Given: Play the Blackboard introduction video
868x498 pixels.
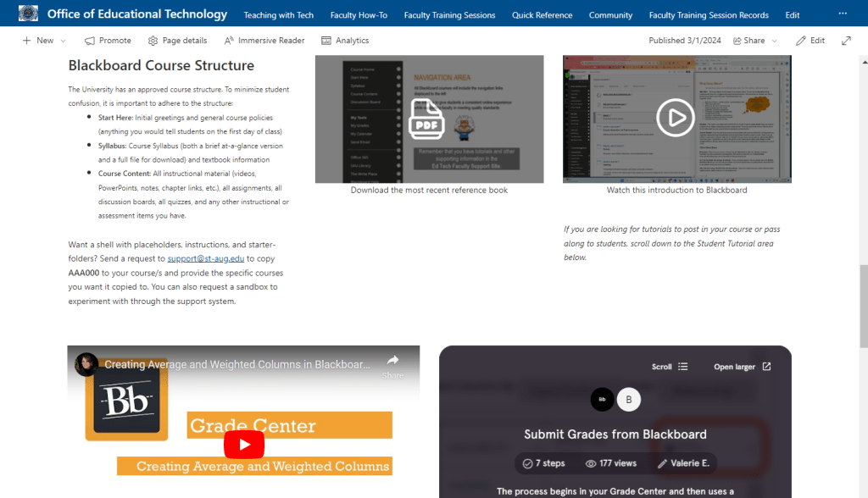Looking at the screenshot, I should click(676, 118).
